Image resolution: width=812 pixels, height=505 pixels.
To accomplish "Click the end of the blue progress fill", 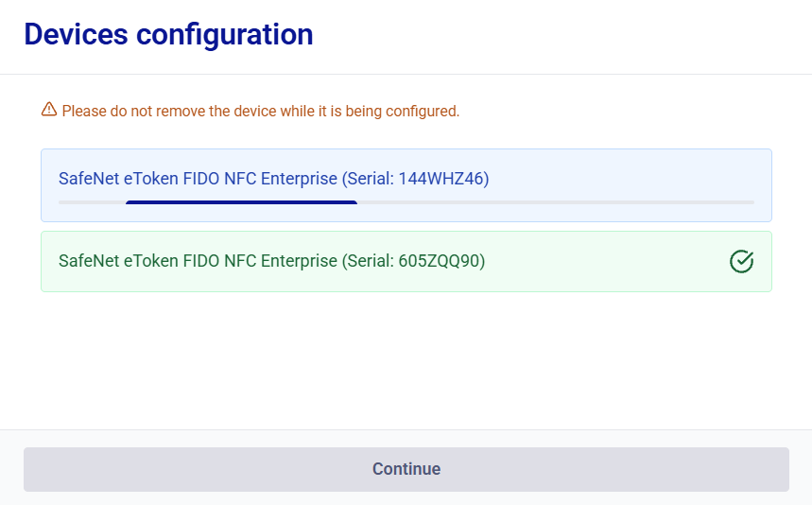I will click(355, 202).
